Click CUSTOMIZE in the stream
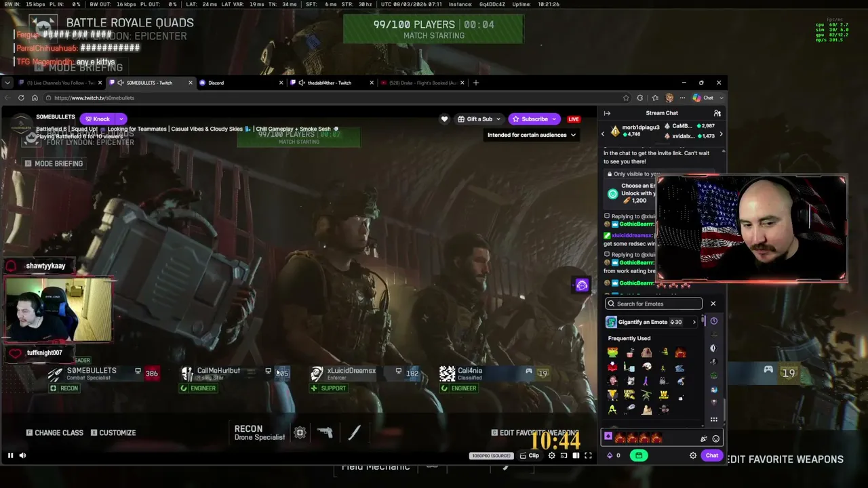868x488 pixels. click(x=113, y=432)
